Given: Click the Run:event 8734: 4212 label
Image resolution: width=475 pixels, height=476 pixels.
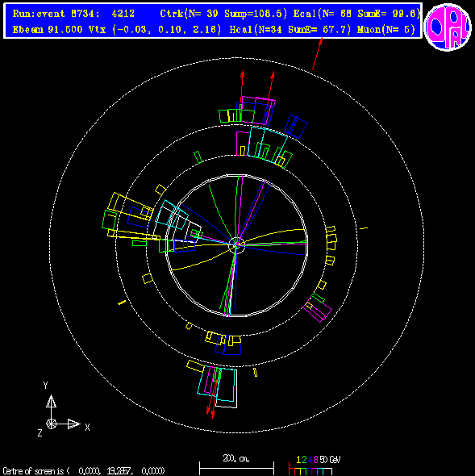Looking at the screenshot, I should [x=73, y=14].
